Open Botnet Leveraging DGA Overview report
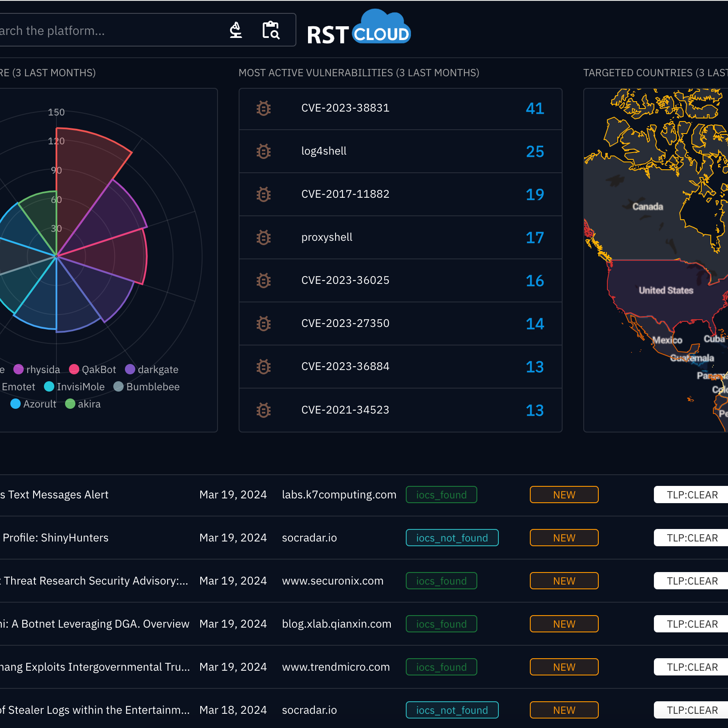 [x=95, y=624]
